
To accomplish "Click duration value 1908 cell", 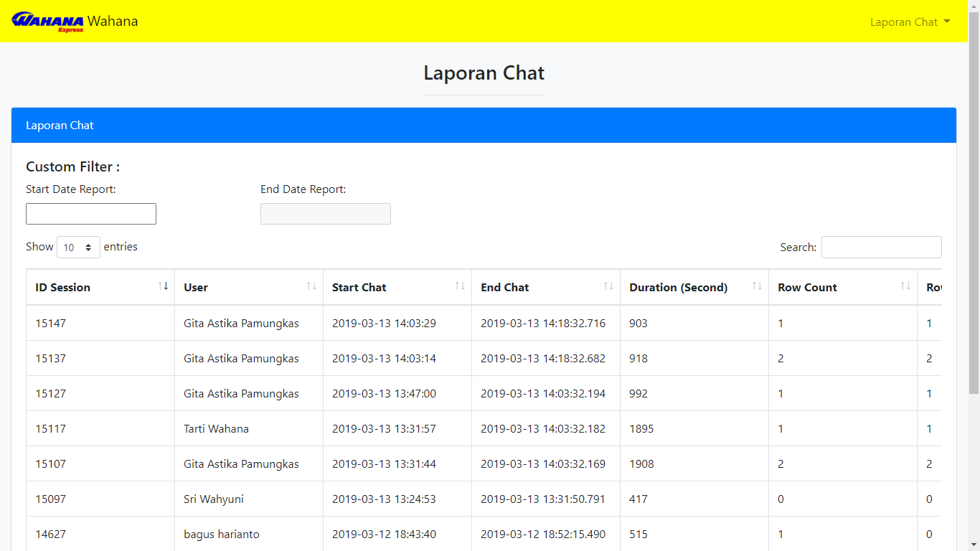I will [641, 464].
